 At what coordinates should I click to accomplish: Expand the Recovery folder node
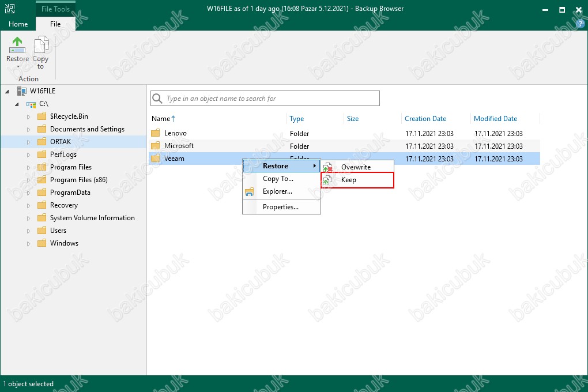[x=28, y=206]
